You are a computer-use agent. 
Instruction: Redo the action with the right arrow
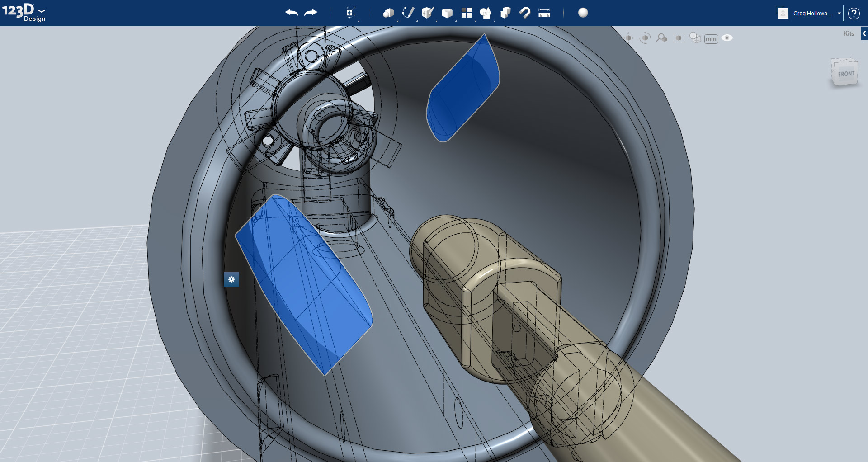point(311,13)
